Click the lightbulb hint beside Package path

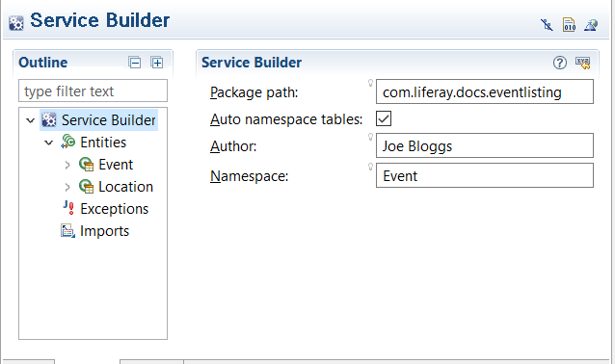tap(370, 83)
